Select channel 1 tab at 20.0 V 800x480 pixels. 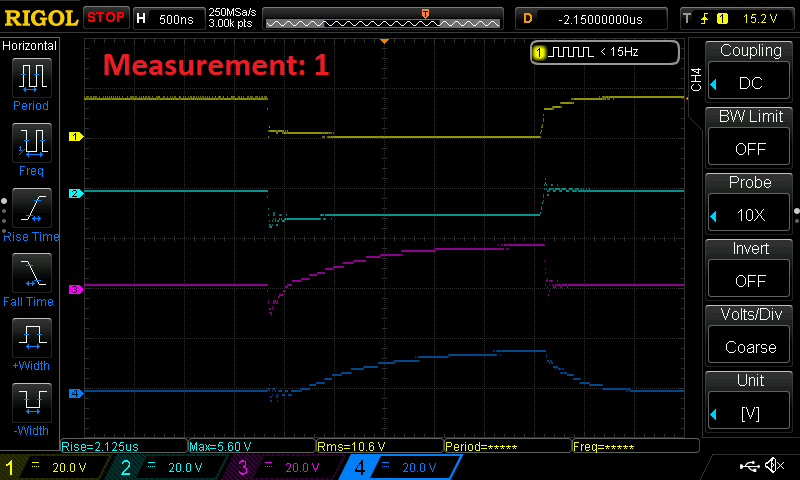(x=53, y=467)
